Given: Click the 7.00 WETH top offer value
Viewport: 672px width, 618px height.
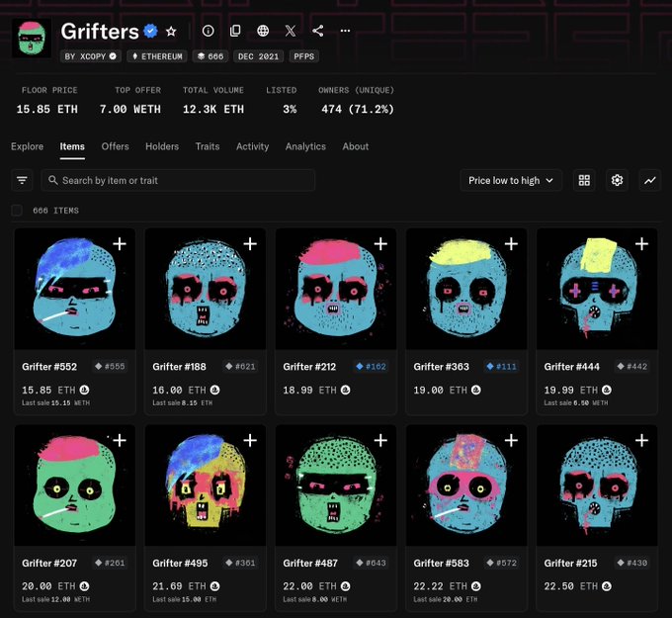Looking at the screenshot, I should tap(129, 110).
